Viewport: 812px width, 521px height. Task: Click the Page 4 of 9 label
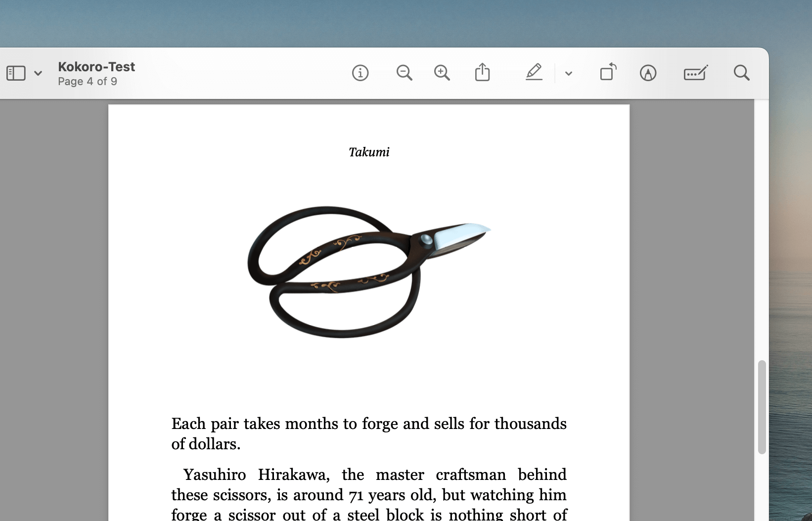88,82
